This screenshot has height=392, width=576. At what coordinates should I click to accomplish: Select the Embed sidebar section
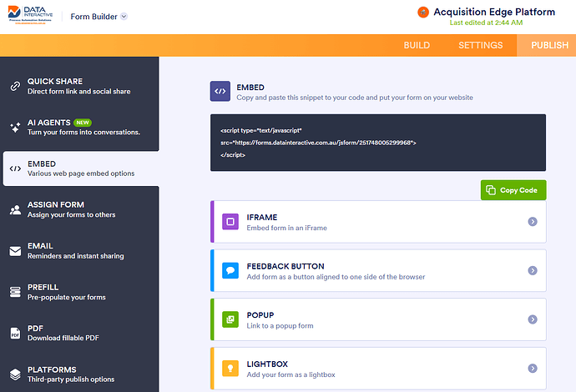point(81,168)
